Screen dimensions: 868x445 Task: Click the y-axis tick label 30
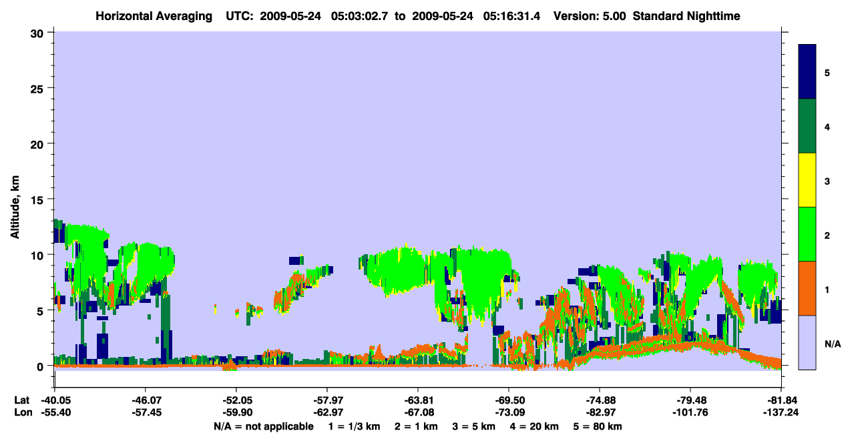pyautogui.click(x=39, y=33)
